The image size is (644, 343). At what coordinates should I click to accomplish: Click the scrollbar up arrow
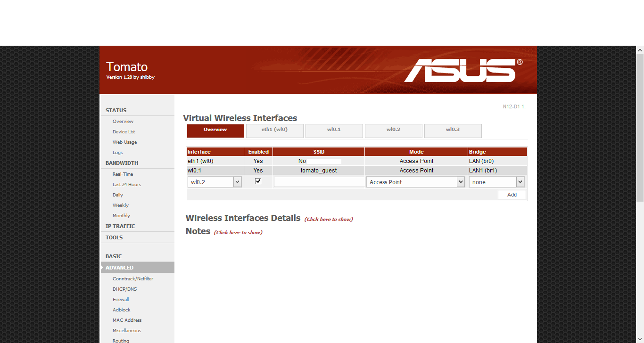[x=640, y=49]
